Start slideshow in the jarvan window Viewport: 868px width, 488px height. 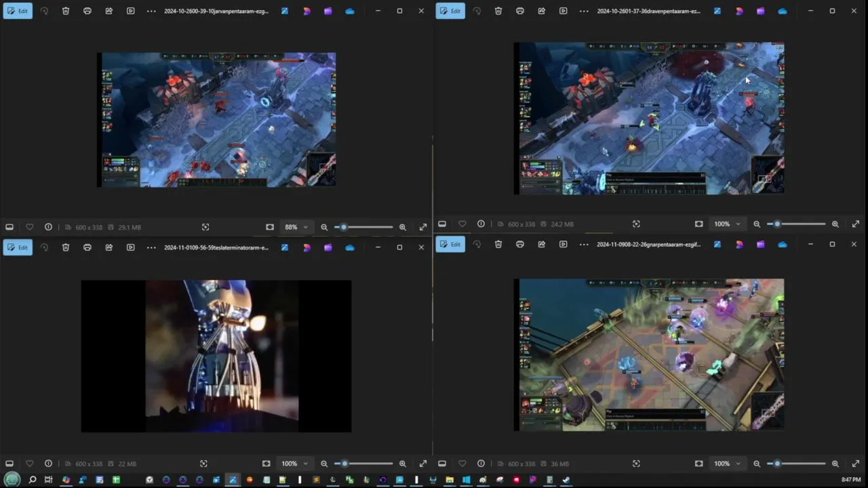point(131,11)
